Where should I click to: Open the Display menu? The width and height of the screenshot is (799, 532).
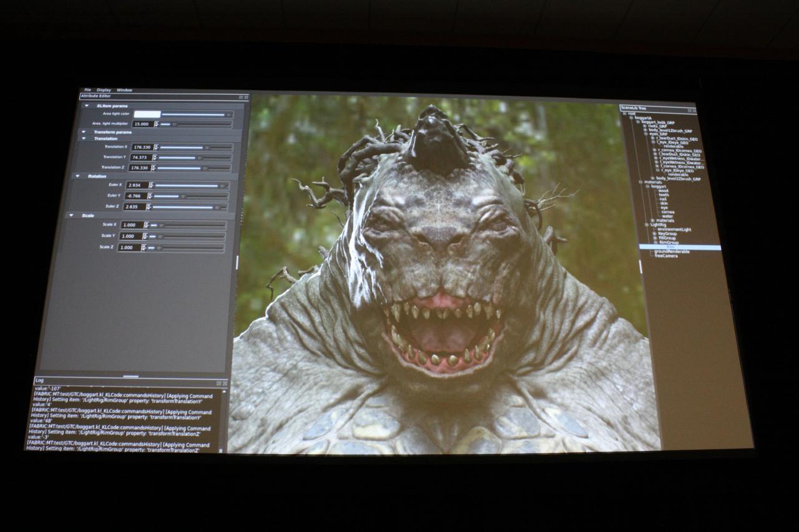tap(104, 90)
